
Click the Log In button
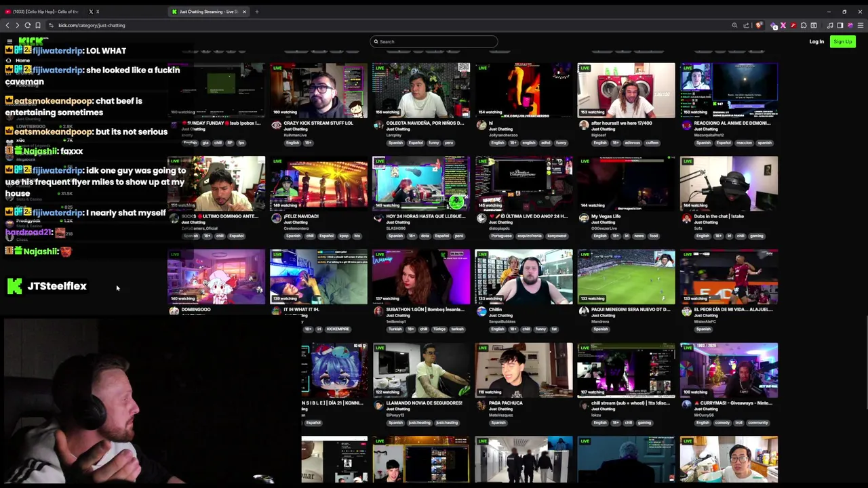816,41
